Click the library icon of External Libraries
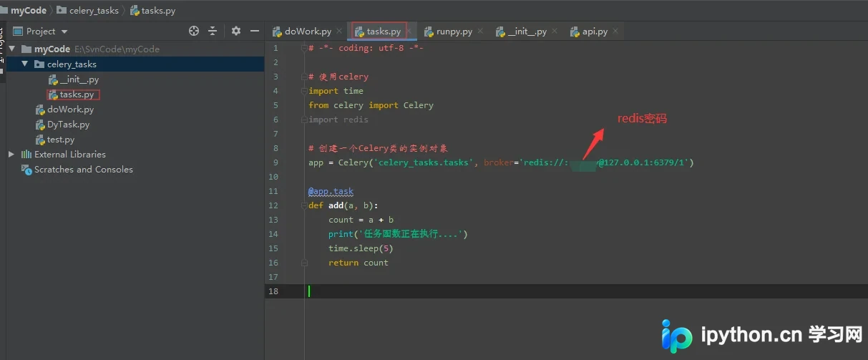The image size is (868, 360). 26,155
